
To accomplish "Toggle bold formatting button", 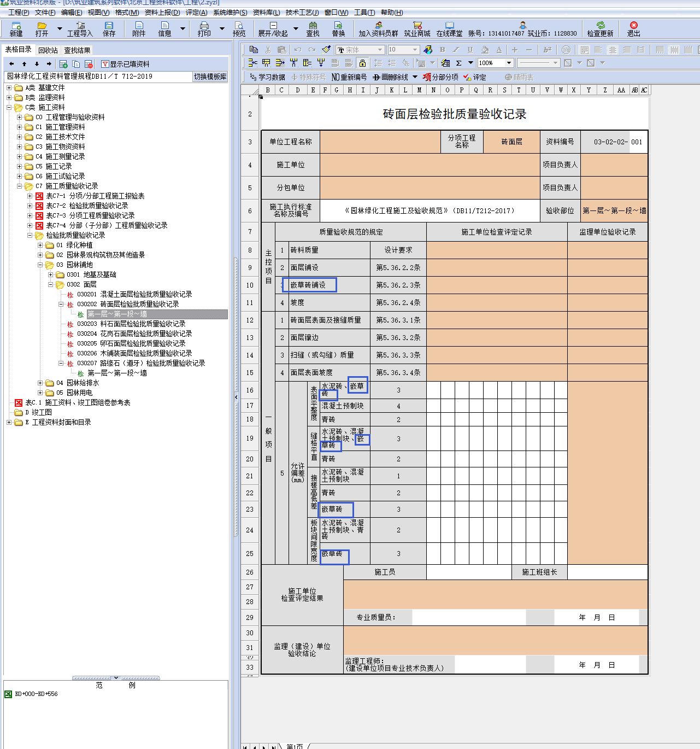I will coord(443,50).
